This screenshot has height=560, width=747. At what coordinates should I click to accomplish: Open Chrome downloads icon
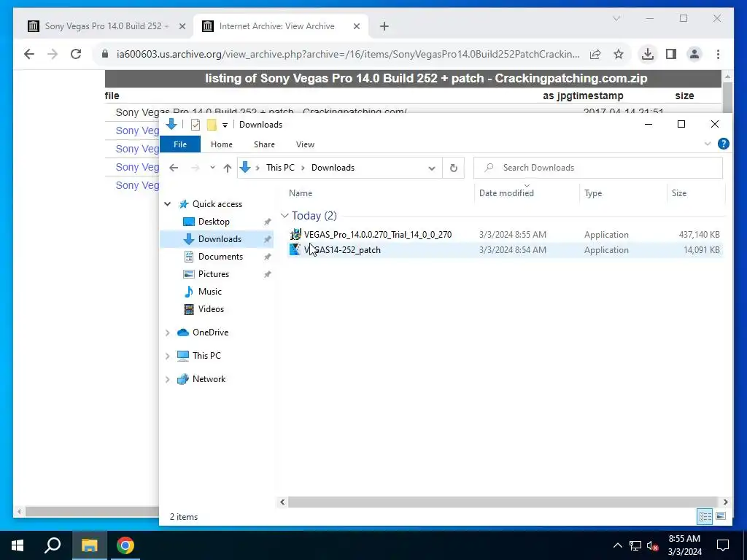click(648, 54)
